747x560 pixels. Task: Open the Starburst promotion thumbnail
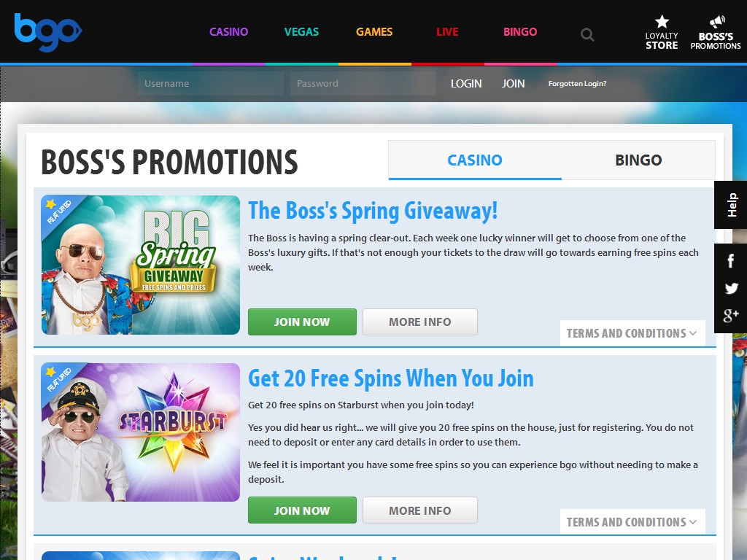point(141,432)
